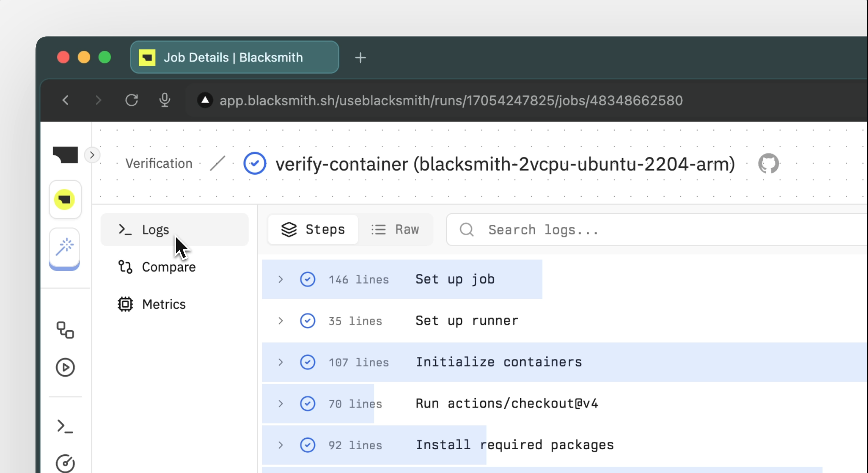868x473 pixels.
Task: Click the Set up job status check icon
Action: point(307,279)
